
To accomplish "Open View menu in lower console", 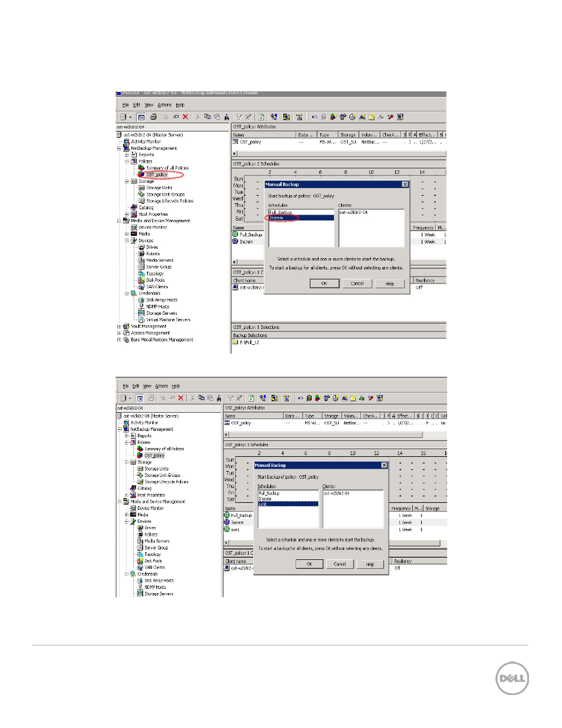I will coord(147,386).
